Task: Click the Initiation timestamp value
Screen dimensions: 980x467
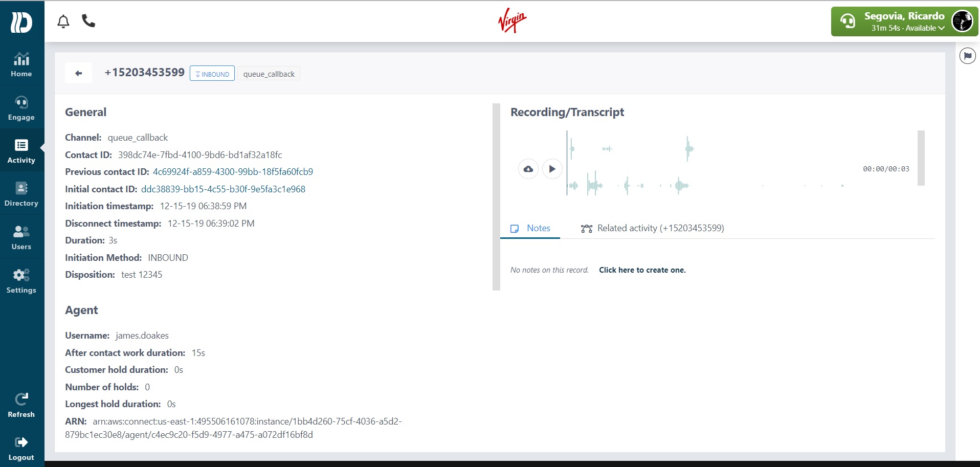Action: point(203,206)
